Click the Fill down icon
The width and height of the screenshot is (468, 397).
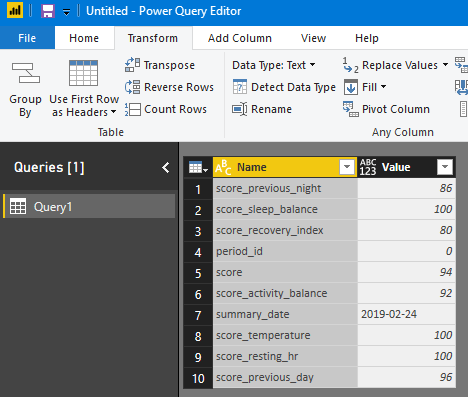351,87
